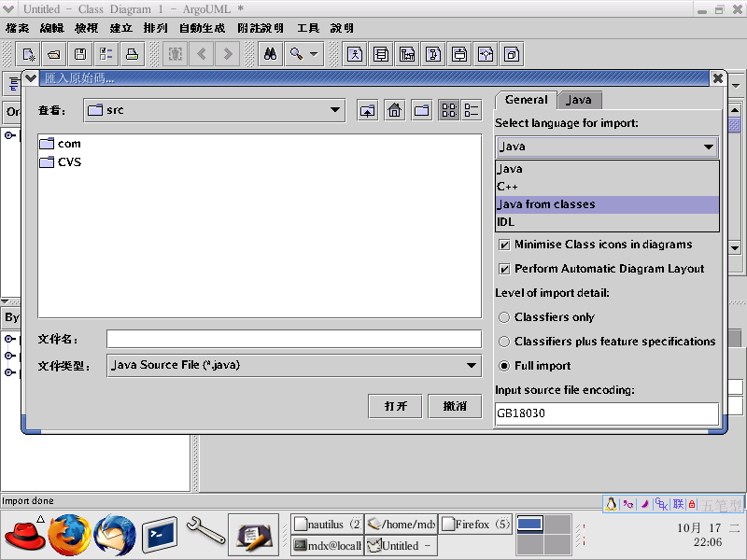Open the zoom dropdown arrow in toolbar

pyautogui.click(x=314, y=54)
